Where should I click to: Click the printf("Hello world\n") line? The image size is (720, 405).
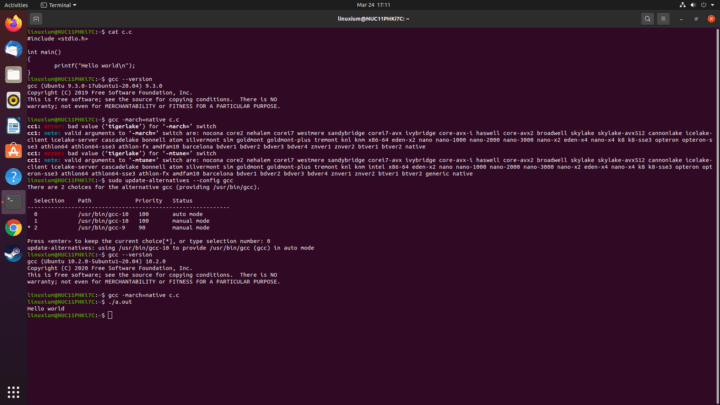click(94, 66)
